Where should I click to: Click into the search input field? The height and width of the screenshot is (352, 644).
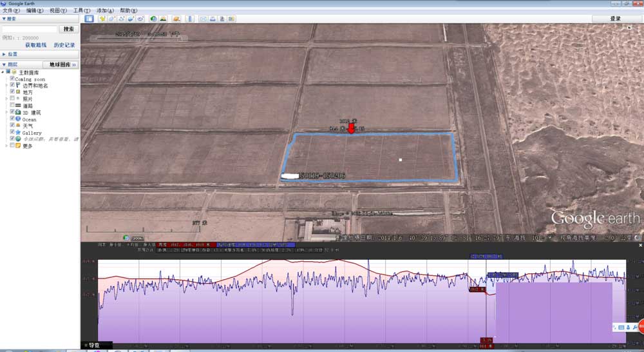(30, 29)
